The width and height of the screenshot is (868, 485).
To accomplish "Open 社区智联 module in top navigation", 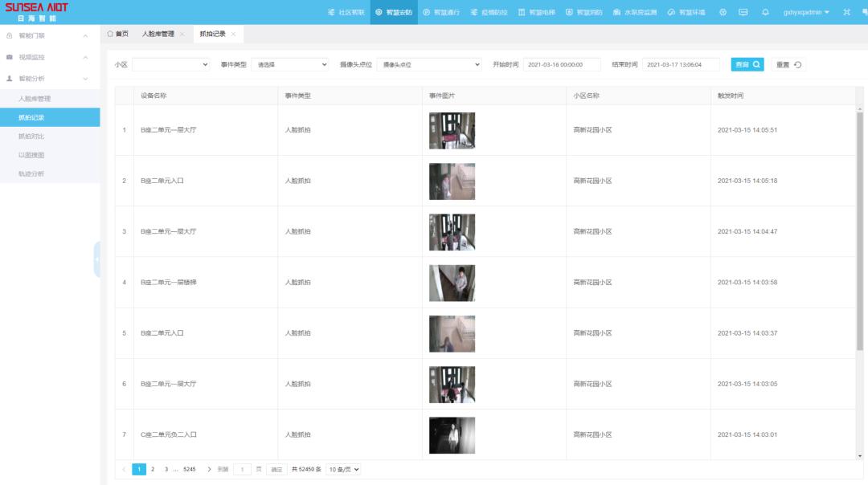I will [x=346, y=12].
